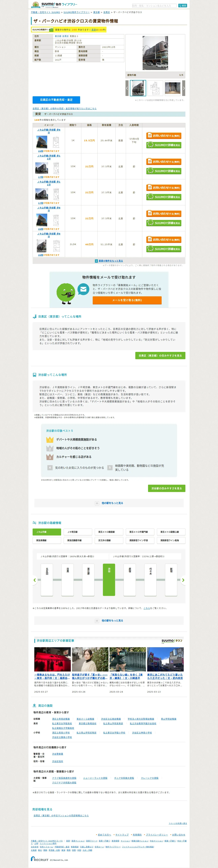This screenshot has height=868, width=218.
Task: Click the main building exterior photo
Action: point(155,53)
